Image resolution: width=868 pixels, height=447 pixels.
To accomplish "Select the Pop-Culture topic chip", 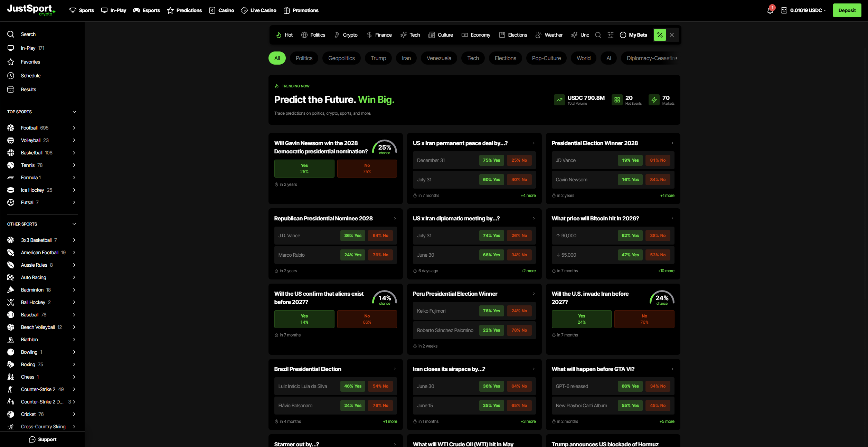I will click(546, 58).
